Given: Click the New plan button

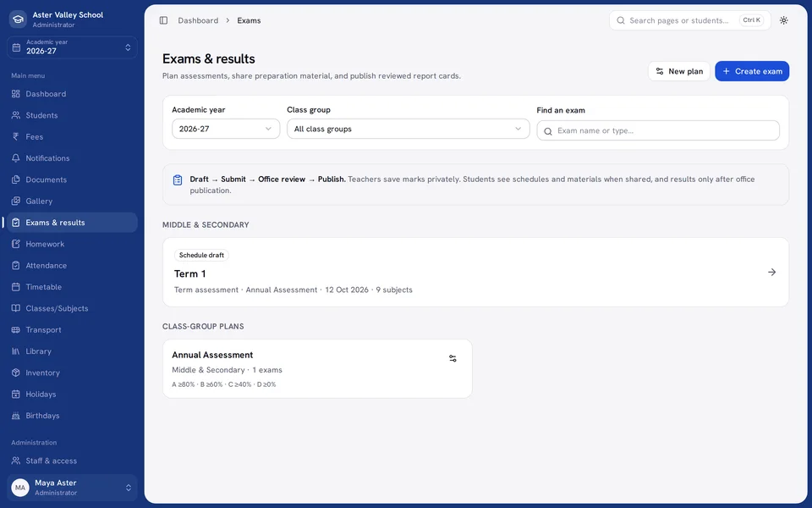Looking at the screenshot, I should point(679,71).
